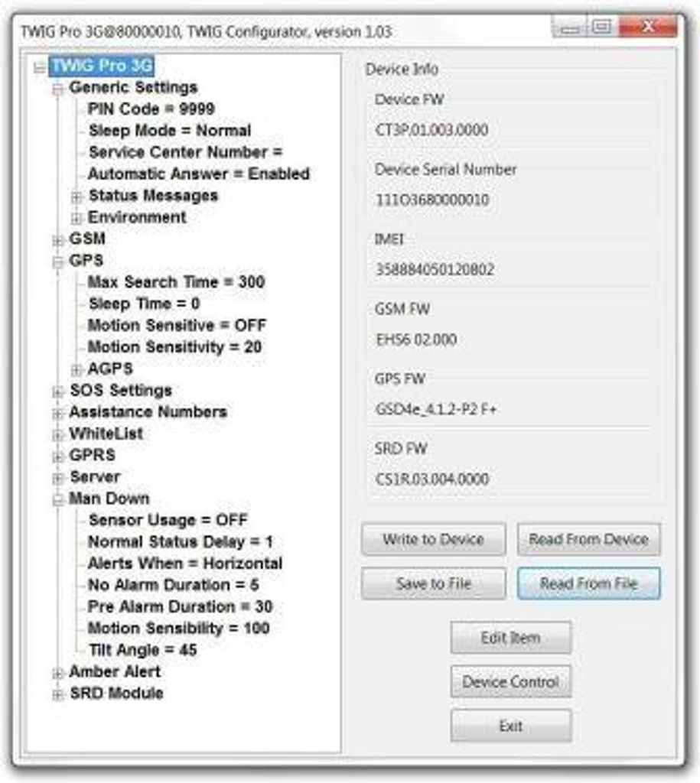The image size is (700, 783).
Task: Select Tilt Angle = 45 item
Action: pos(142,650)
